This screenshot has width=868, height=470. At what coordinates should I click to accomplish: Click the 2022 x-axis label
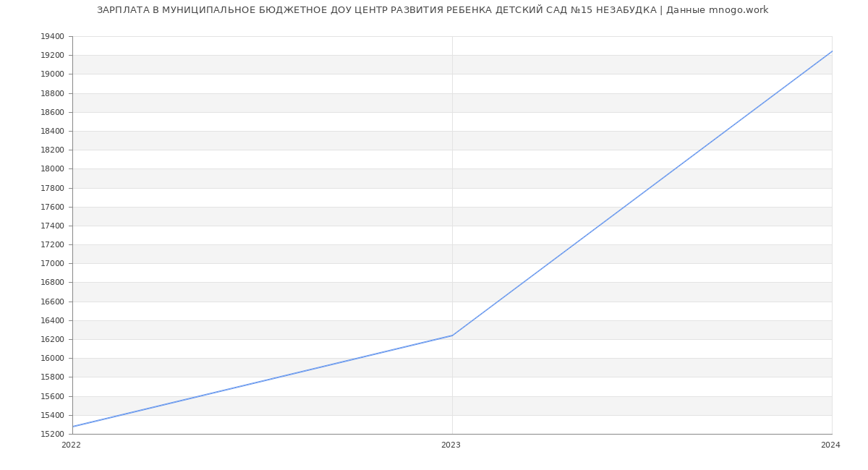pyautogui.click(x=71, y=445)
